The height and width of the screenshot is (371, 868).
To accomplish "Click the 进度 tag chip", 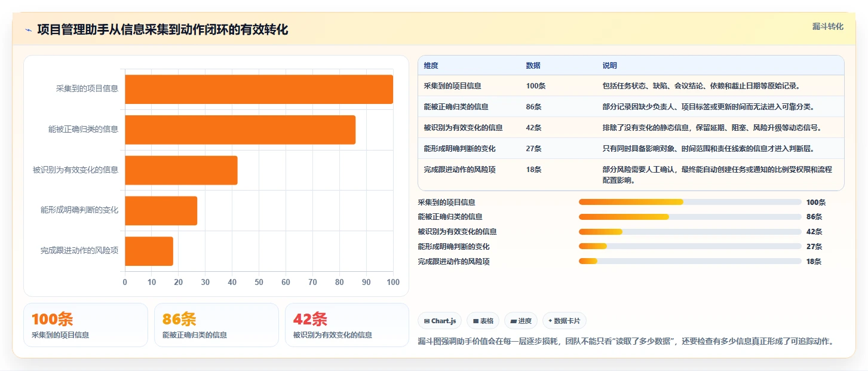I will tap(521, 321).
